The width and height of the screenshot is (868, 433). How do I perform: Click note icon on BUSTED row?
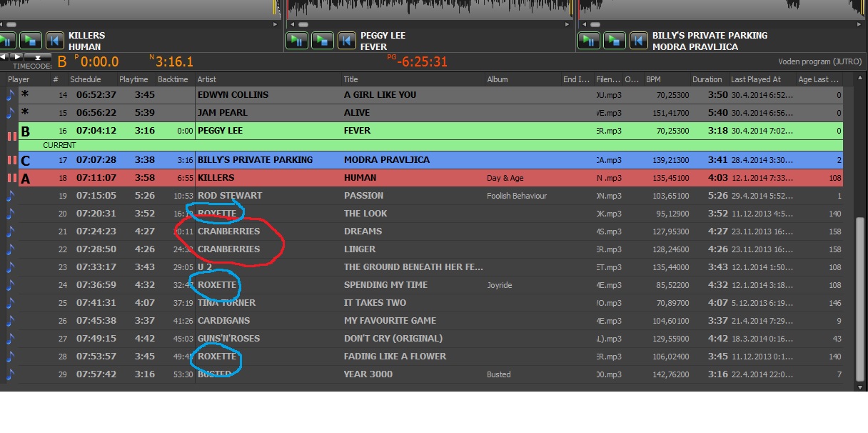[11, 374]
